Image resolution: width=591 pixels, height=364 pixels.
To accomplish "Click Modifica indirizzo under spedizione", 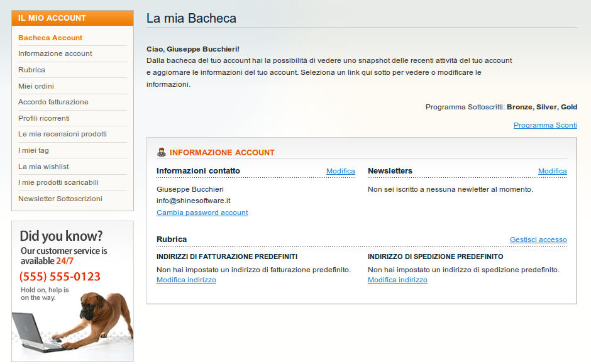I will click(397, 280).
